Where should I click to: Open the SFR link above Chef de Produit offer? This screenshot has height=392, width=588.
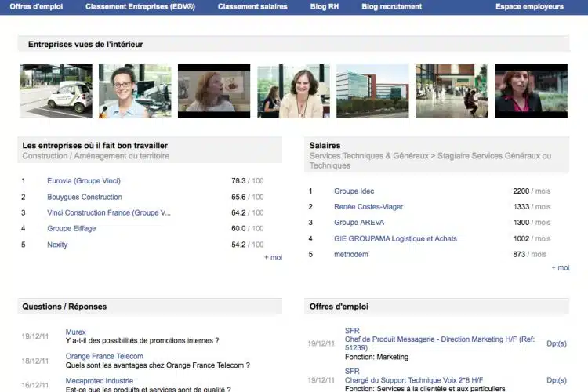(x=352, y=331)
